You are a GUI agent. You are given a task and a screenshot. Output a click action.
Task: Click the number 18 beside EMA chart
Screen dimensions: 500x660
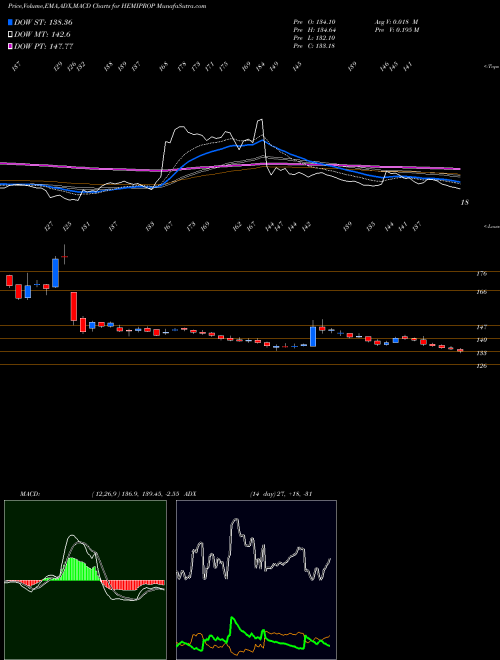coord(465,202)
